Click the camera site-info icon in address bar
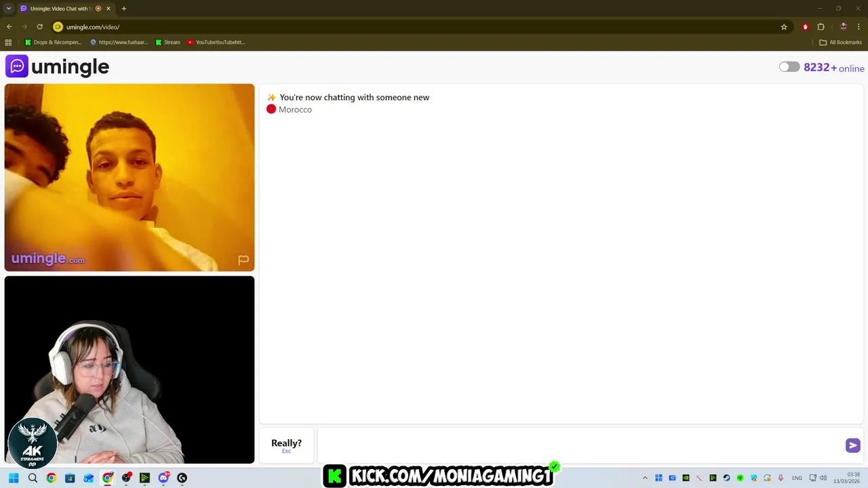868x488 pixels. [x=58, y=27]
